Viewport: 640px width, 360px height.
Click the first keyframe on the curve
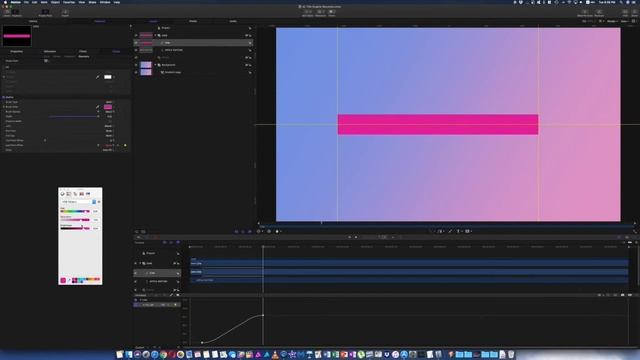coord(202,342)
